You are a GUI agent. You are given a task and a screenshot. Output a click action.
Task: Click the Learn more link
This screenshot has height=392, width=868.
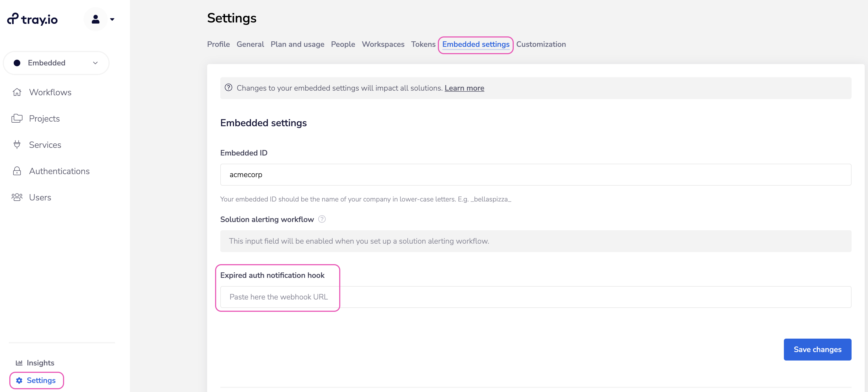tap(464, 87)
